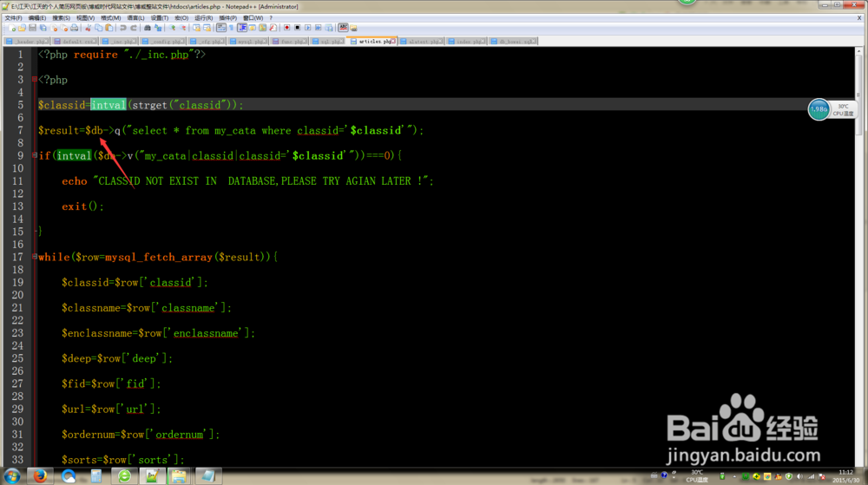The image size is (868, 485).
Task: Open the 文件(F) menu
Action: pyautogui.click(x=13, y=17)
